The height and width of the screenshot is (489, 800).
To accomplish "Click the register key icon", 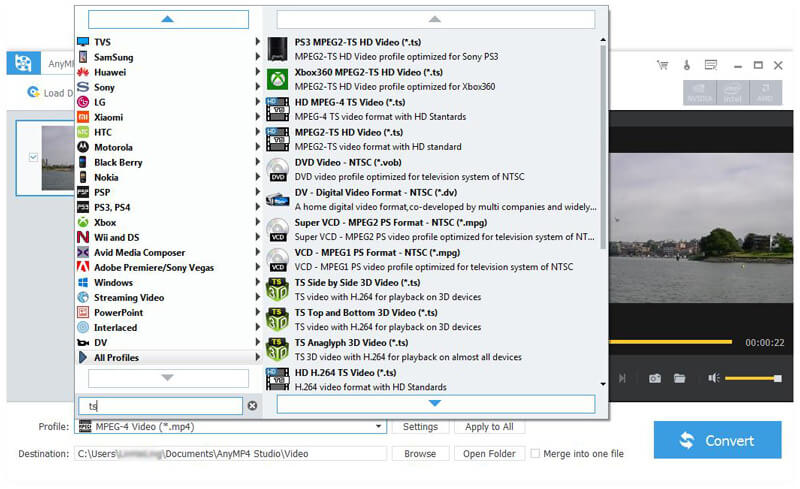I will coord(686,65).
